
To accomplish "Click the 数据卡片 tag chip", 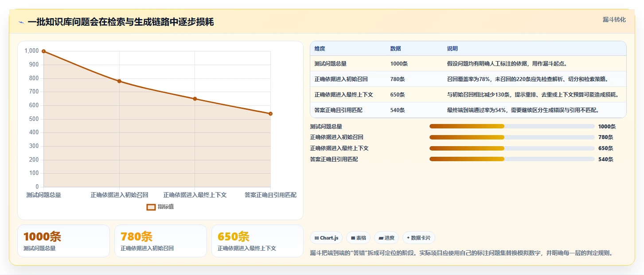I will pos(419,238).
